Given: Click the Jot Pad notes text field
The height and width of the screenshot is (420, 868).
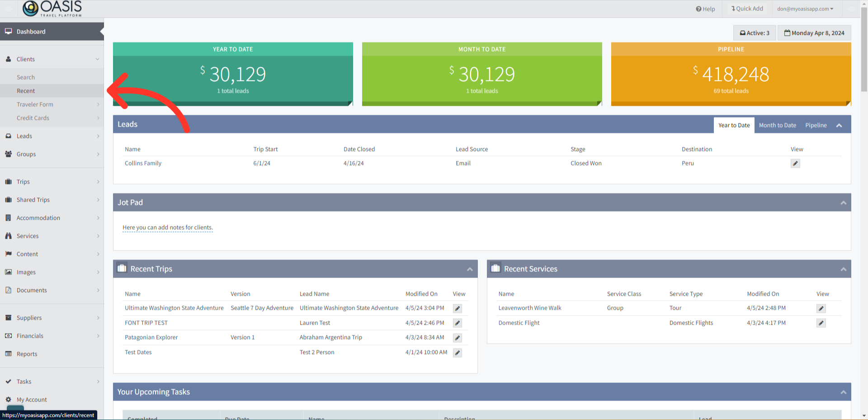Looking at the screenshot, I should coord(167,228).
